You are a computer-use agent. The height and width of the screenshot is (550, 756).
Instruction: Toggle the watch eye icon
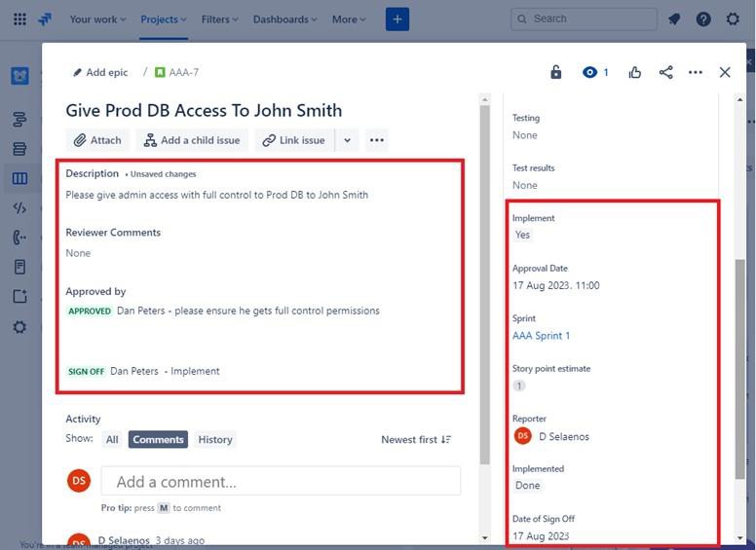coord(589,72)
